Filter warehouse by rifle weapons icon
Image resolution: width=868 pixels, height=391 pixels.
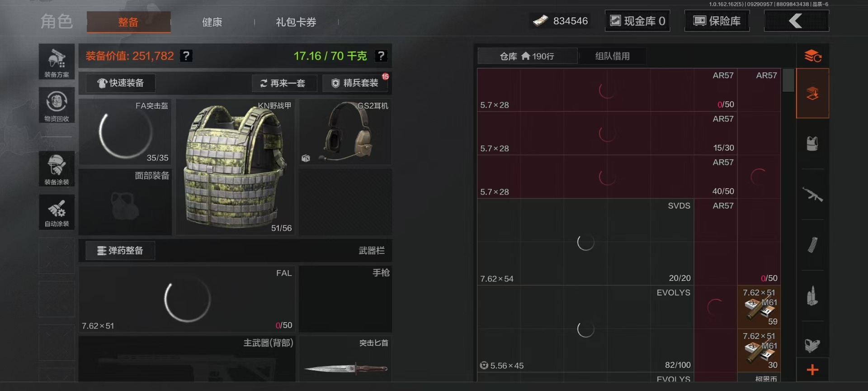(x=812, y=195)
